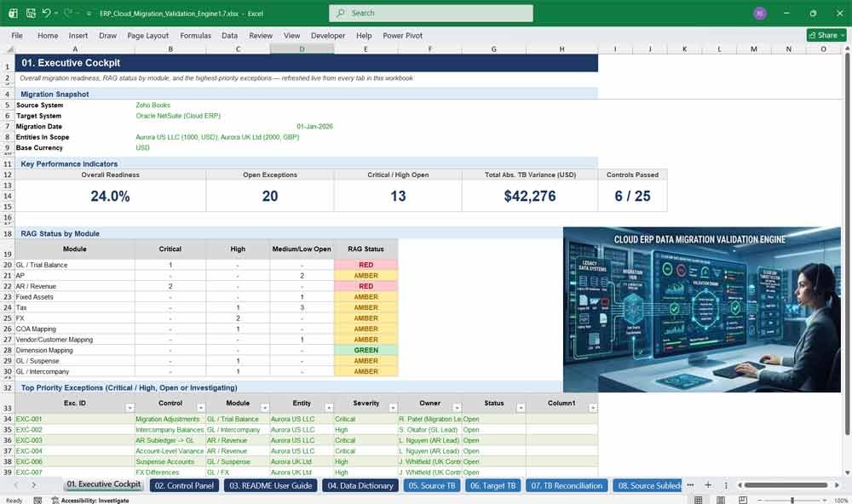Select column H header
This screenshot has height=504, width=852.
pos(561,49)
